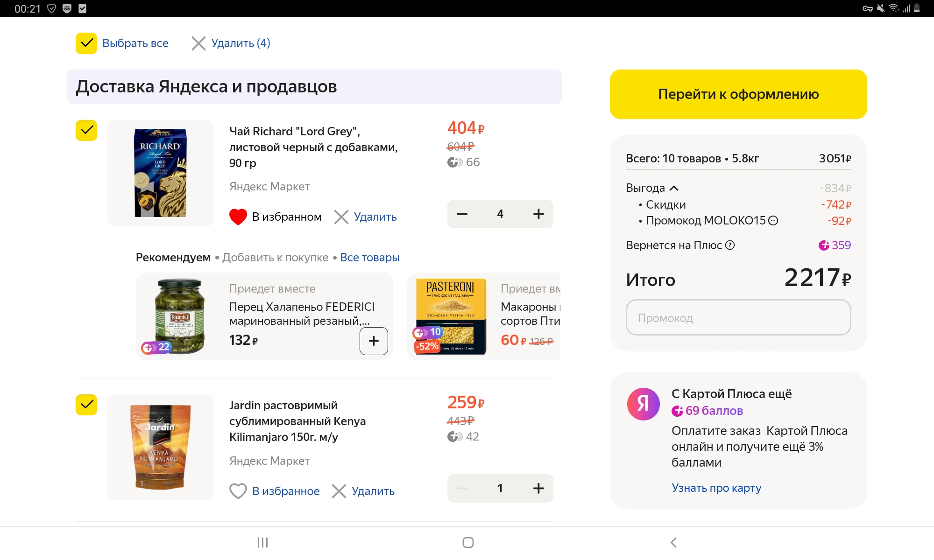
Task: Remove Richard tea from favorites via red heart
Action: click(x=238, y=217)
